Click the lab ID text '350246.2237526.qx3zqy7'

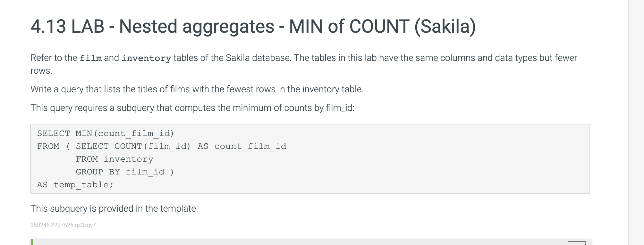[x=63, y=225]
